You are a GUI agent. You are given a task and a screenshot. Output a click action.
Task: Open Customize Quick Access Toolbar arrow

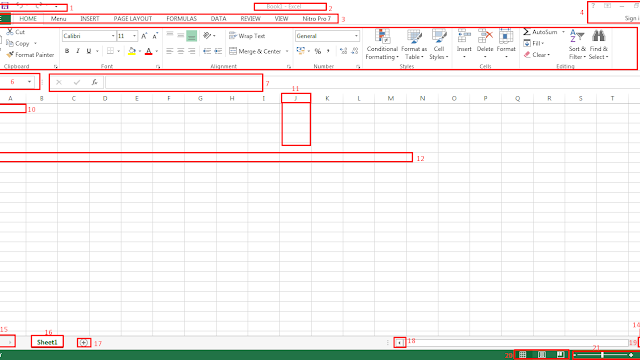[56, 7]
